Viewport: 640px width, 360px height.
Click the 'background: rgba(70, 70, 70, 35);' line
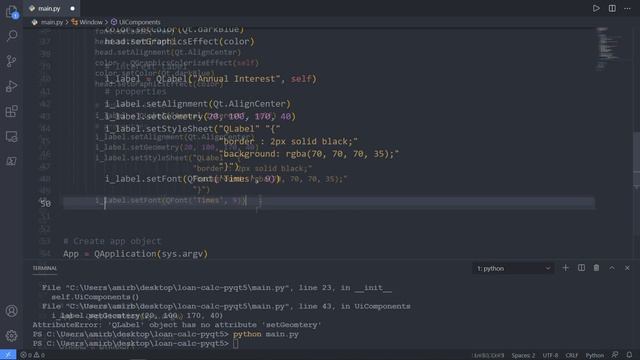click(309, 154)
